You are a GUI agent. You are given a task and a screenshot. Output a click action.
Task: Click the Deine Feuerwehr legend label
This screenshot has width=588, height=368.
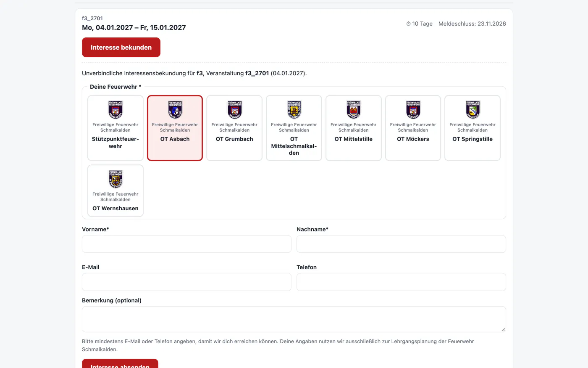coord(115,87)
